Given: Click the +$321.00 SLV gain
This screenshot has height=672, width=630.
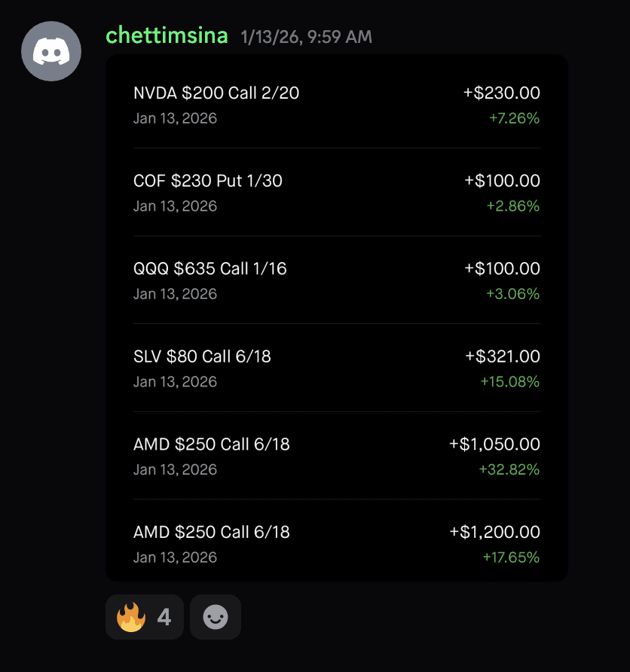Looking at the screenshot, I should [x=502, y=356].
